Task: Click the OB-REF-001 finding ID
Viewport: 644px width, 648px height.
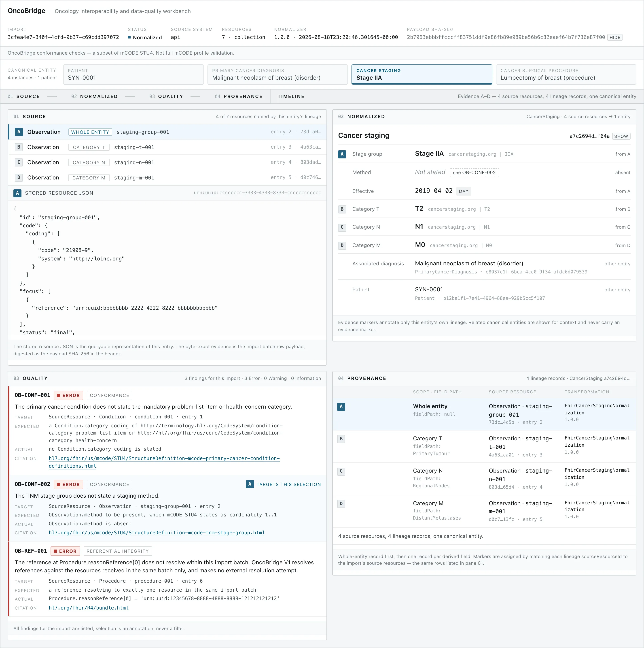Action: tap(31, 551)
